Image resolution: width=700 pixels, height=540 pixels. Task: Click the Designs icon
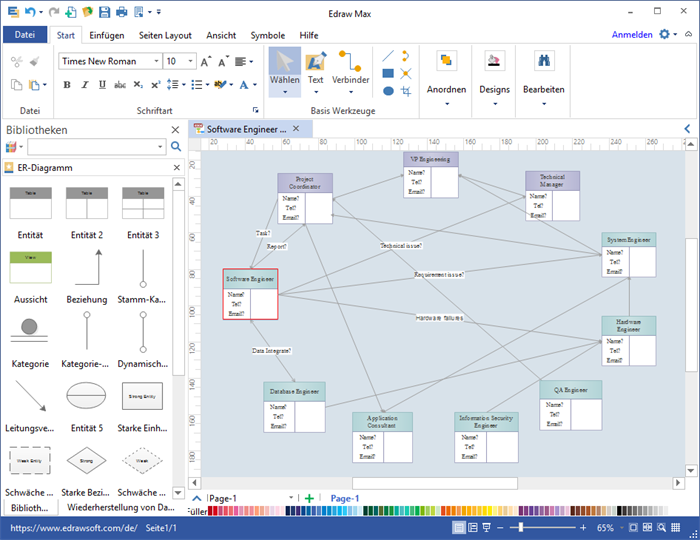494,60
